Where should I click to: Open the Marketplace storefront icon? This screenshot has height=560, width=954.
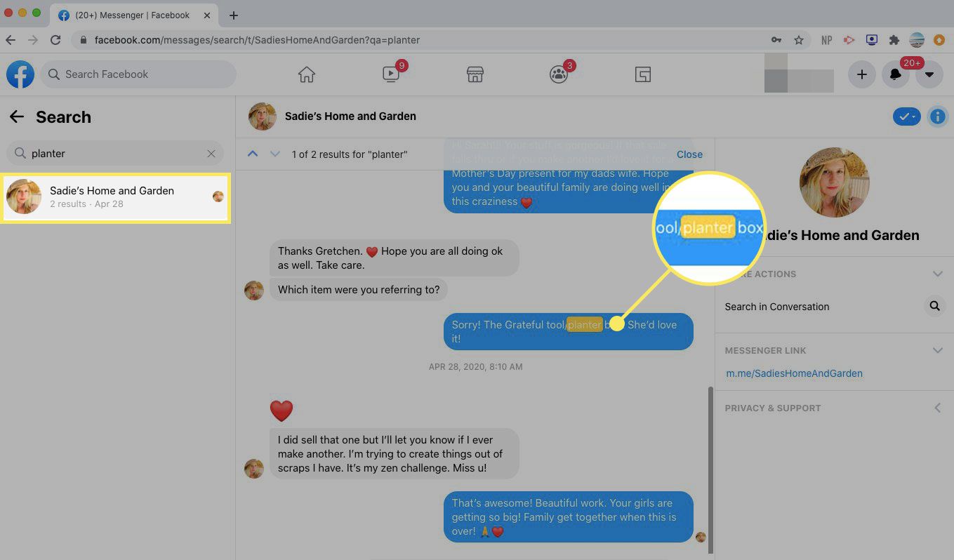pos(475,74)
